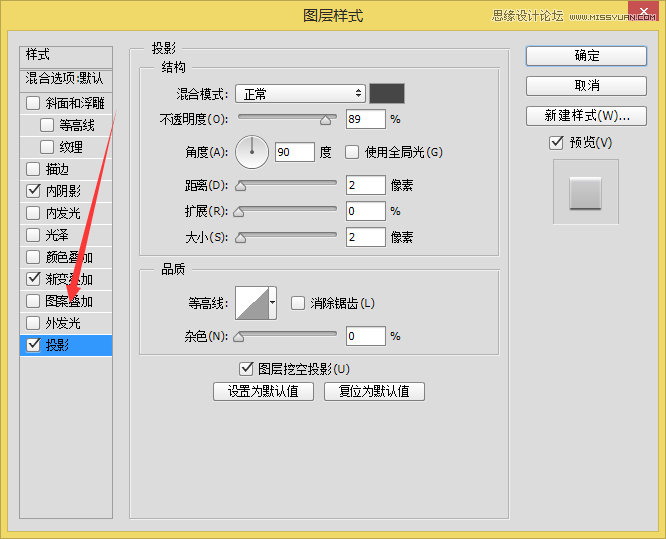Click the 取消 button
666x539 pixels.
point(586,86)
